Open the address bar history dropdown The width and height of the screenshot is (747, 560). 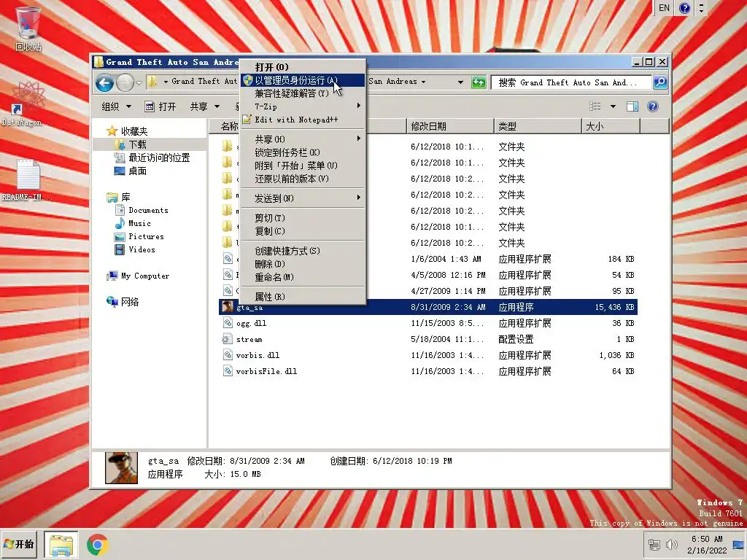(461, 82)
